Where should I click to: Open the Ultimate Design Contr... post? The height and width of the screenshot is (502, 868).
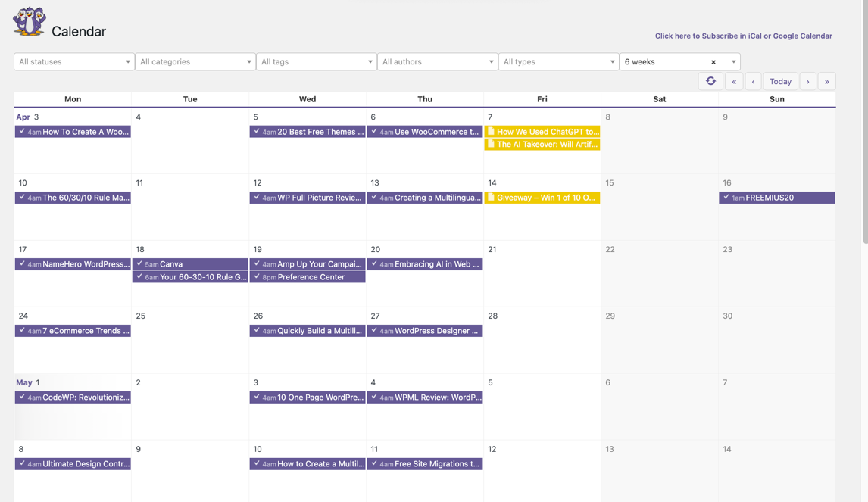(73, 464)
